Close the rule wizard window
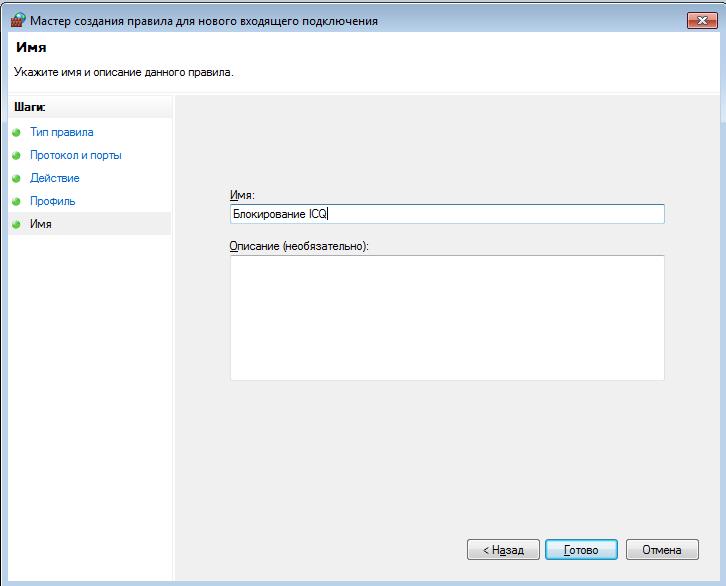The image size is (726, 586). pyautogui.click(x=702, y=20)
